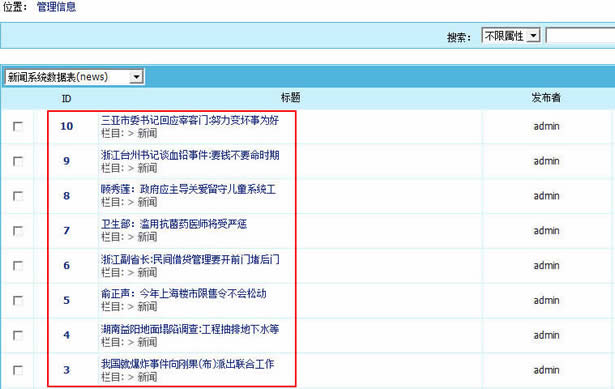Check the checkbox for row ID 10
Viewport: 615px width, 389px height.
(18, 127)
